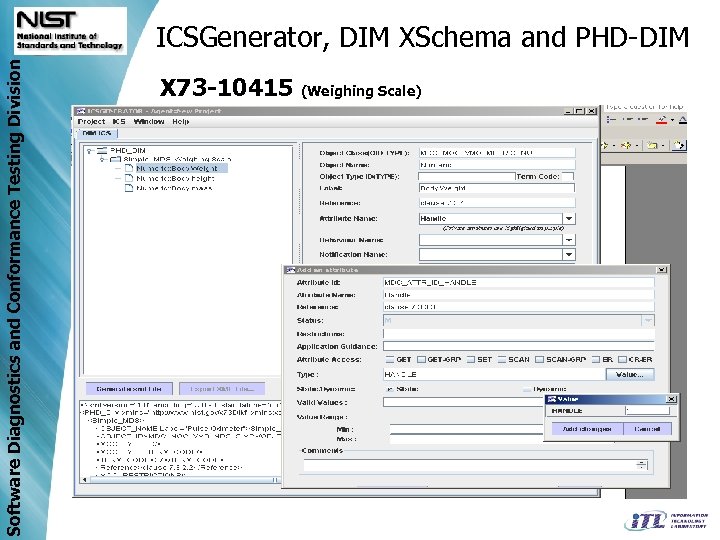Click Cancel in Value dialog
Screen dimensions: 720x540
tap(647, 429)
